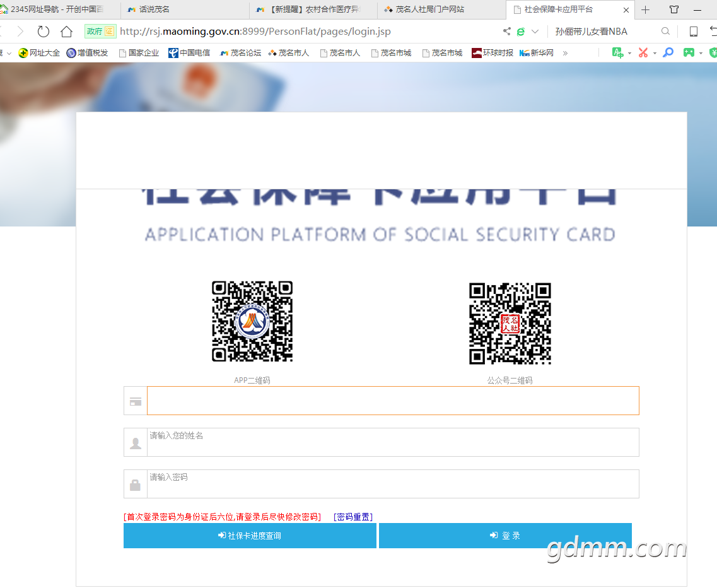
Task: Expand the scissors screenshot dropdown arrow
Action: pos(655,54)
